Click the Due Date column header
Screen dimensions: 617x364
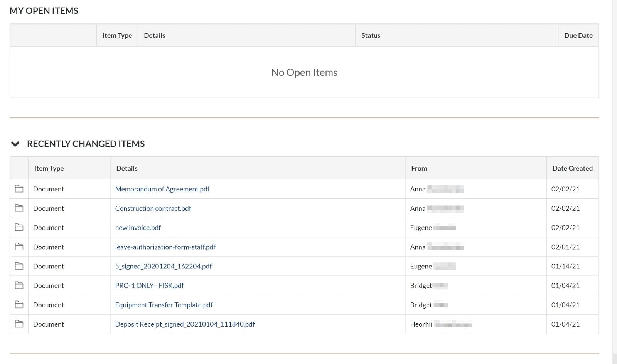pyautogui.click(x=578, y=35)
